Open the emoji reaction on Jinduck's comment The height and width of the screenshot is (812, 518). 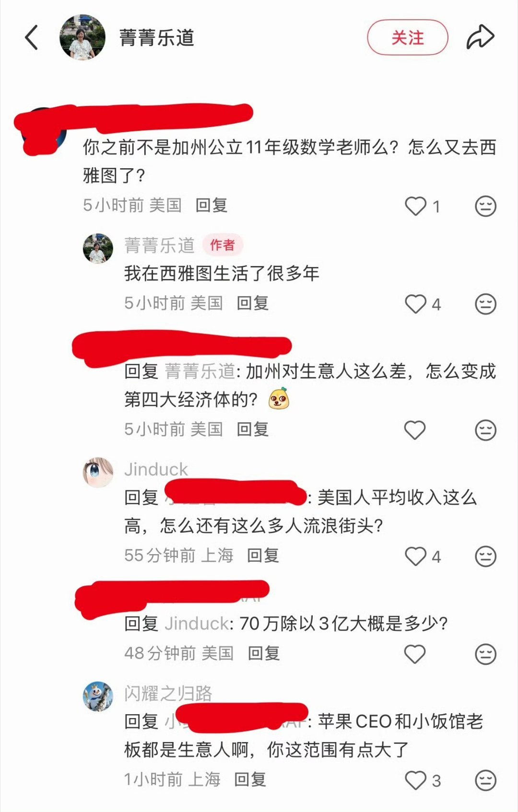pos(485,556)
